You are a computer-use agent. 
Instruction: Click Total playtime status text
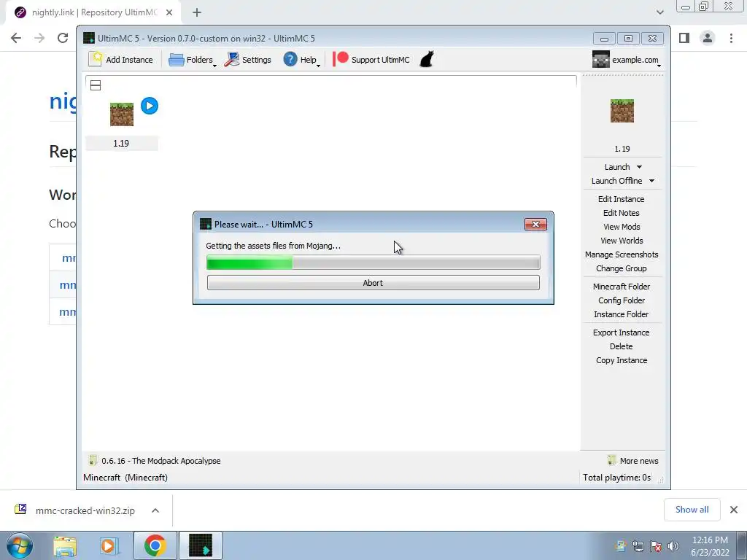pyautogui.click(x=616, y=477)
